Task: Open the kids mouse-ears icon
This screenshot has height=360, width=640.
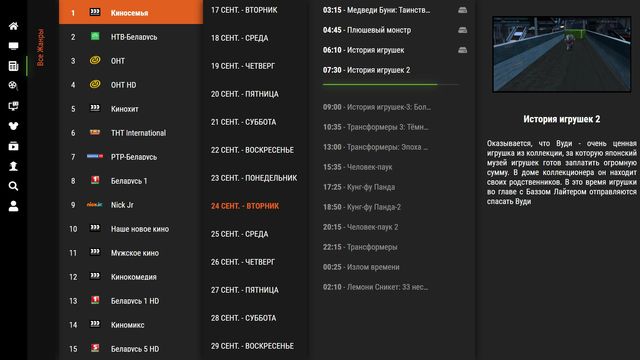Action: [x=13, y=126]
